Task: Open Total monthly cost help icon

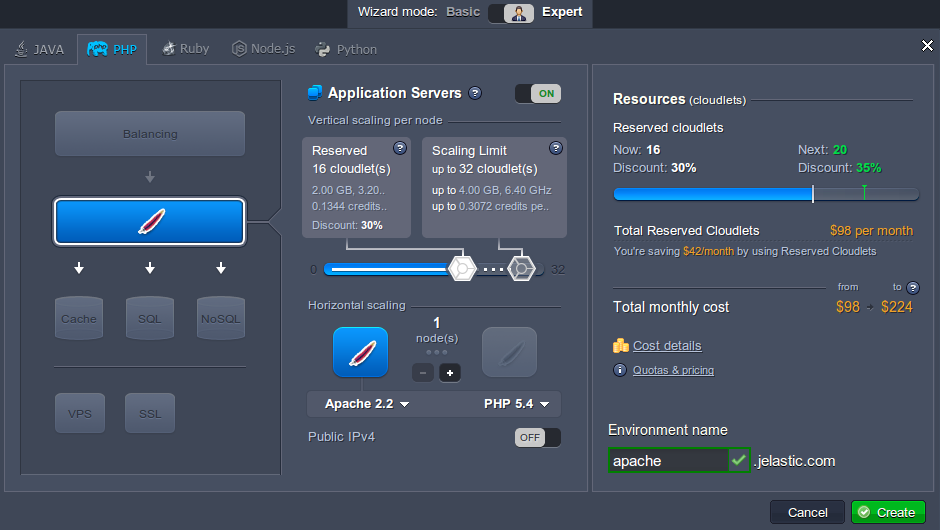Action: pos(912,288)
